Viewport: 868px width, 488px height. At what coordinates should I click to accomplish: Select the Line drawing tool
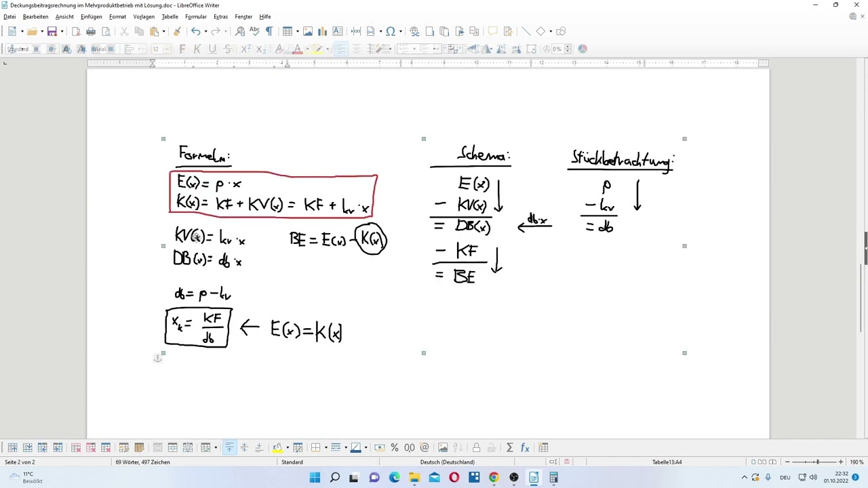[x=526, y=31]
